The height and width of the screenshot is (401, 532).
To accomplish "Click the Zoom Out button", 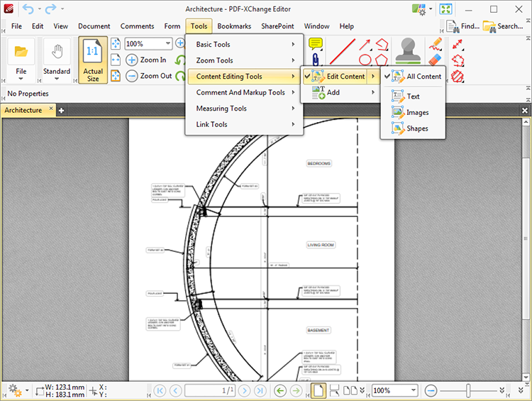I will coord(149,76).
